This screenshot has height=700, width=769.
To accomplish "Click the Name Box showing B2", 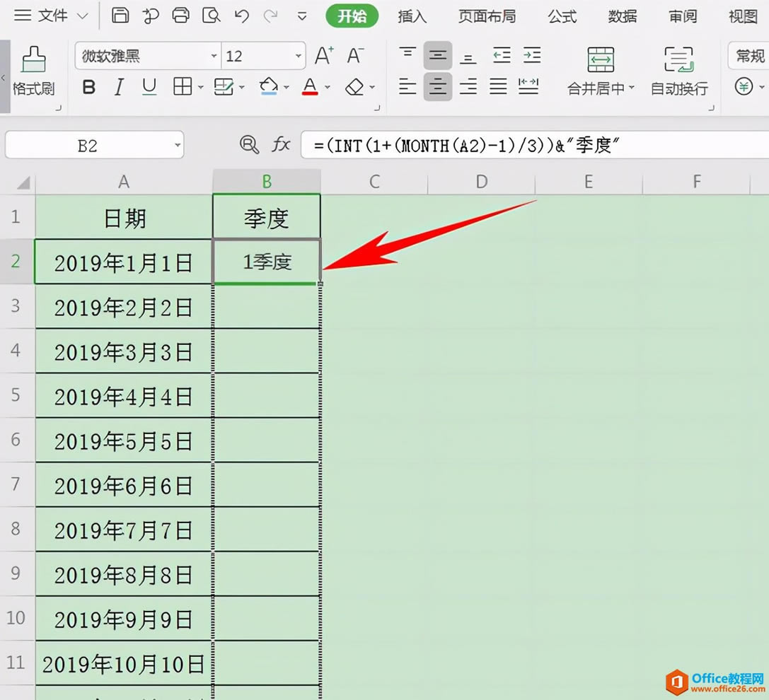I will click(x=94, y=145).
